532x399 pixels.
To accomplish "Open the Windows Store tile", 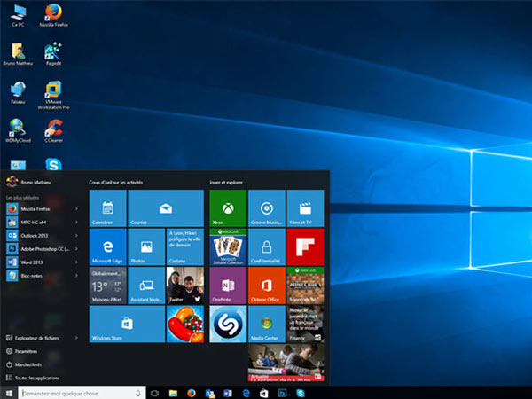I will pos(127,324).
